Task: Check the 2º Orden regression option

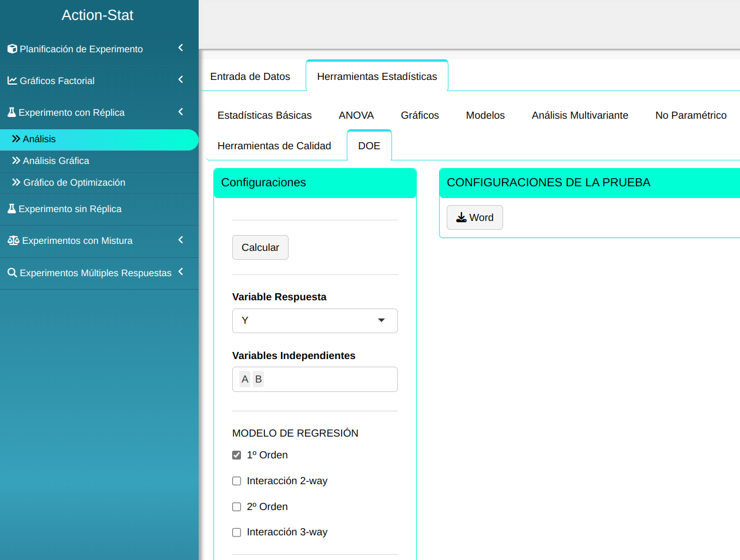Action: click(237, 507)
